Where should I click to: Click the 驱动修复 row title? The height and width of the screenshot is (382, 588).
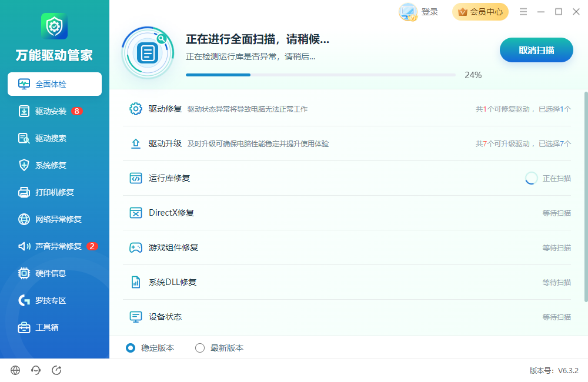tap(165, 109)
